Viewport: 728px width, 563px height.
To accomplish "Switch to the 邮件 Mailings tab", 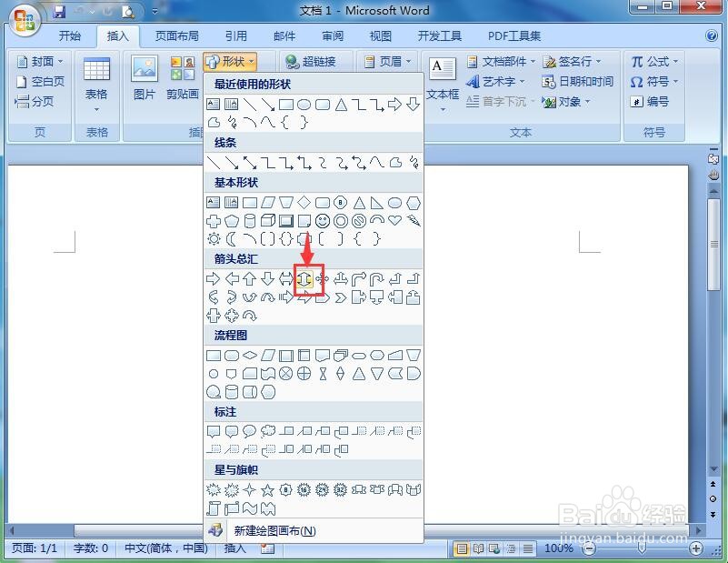I will tap(284, 36).
